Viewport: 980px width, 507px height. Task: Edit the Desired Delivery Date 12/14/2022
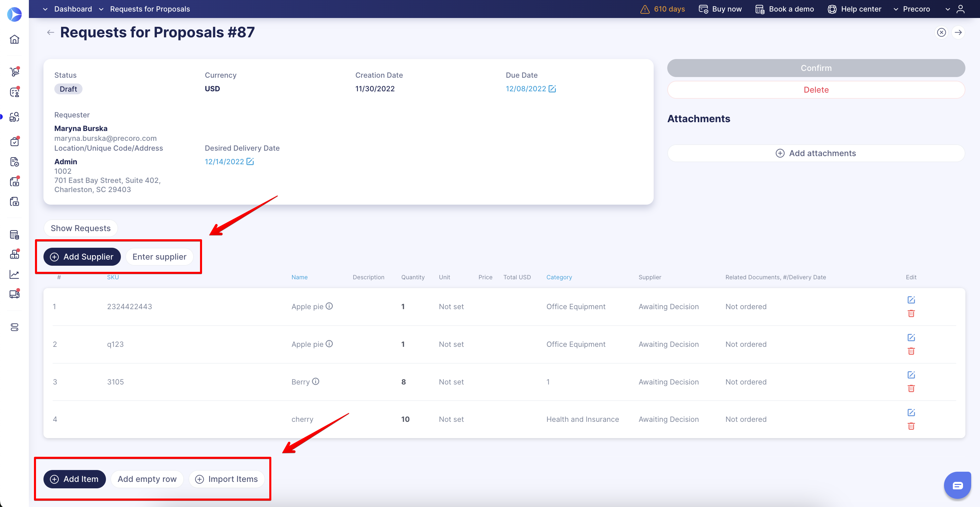coord(250,162)
